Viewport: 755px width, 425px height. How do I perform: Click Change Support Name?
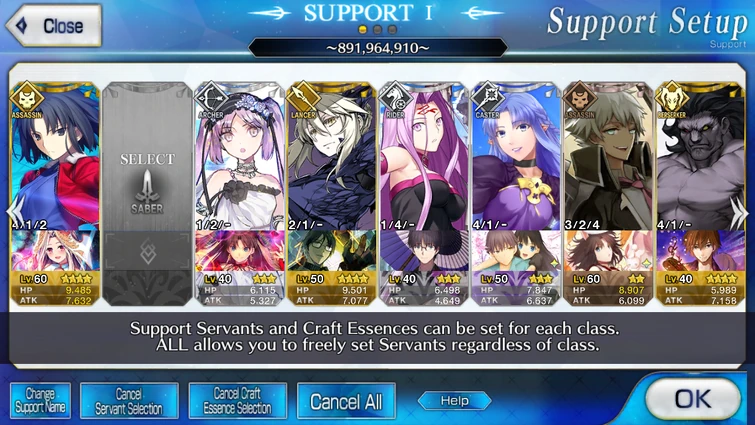[x=40, y=401]
